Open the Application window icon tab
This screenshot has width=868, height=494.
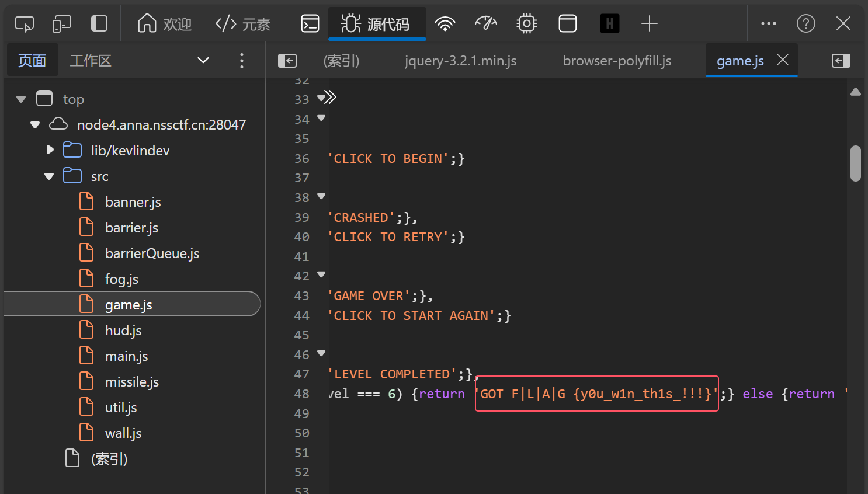[x=568, y=24]
